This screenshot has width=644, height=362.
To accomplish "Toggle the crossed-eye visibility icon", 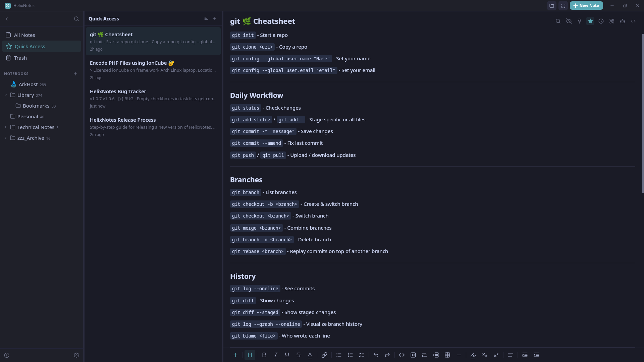I will 569,21.
